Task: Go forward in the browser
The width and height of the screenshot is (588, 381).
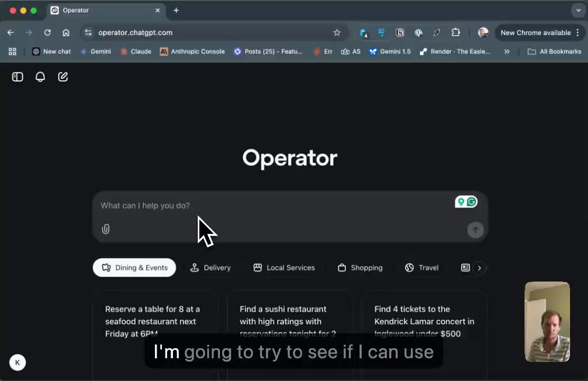Action: pos(29,33)
